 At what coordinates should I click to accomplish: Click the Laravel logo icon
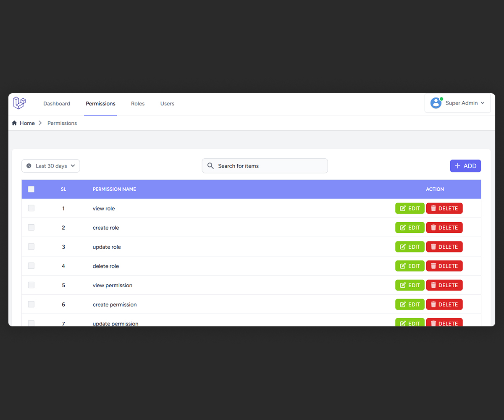tap(19, 103)
